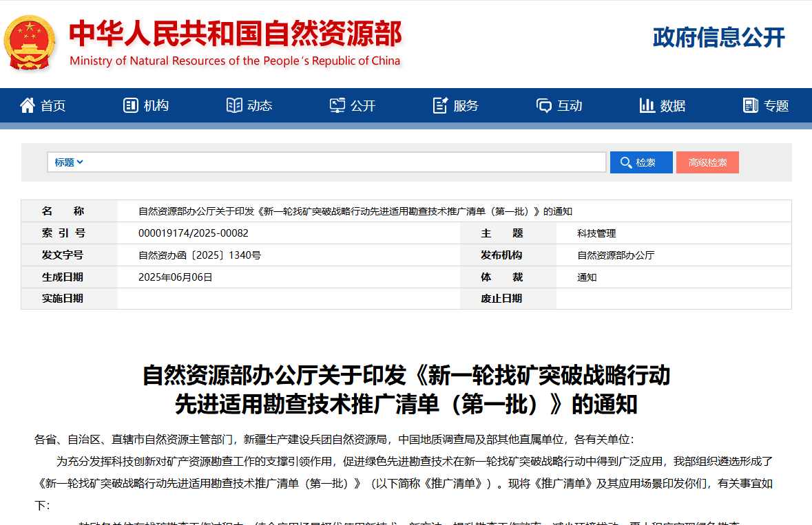Click the 互动 speech-bubble icon
The image size is (812, 525).
pyautogui.click(x=544, y=105)
